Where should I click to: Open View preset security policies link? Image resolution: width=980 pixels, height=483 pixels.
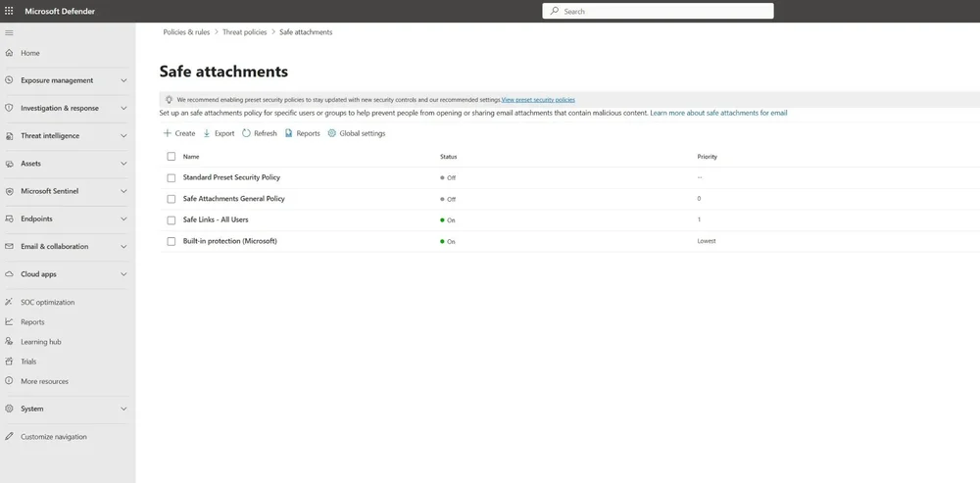point(538,99)
